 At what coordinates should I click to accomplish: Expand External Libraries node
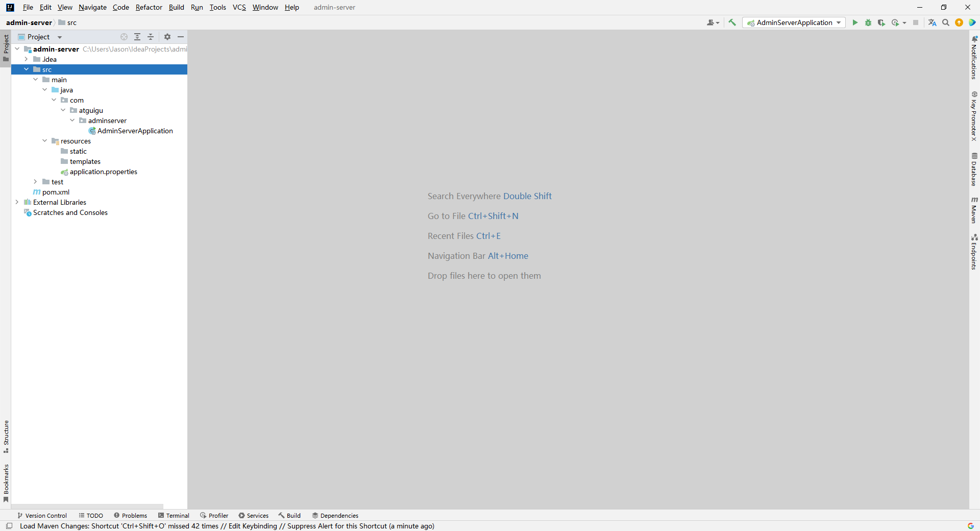(17, 202)
